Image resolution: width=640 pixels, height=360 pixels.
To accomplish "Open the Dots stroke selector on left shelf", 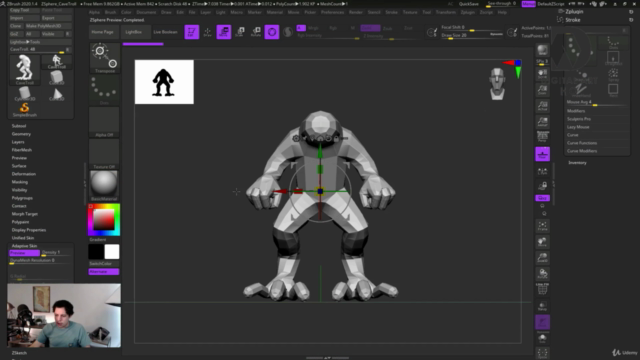I will tap(104, 90).
